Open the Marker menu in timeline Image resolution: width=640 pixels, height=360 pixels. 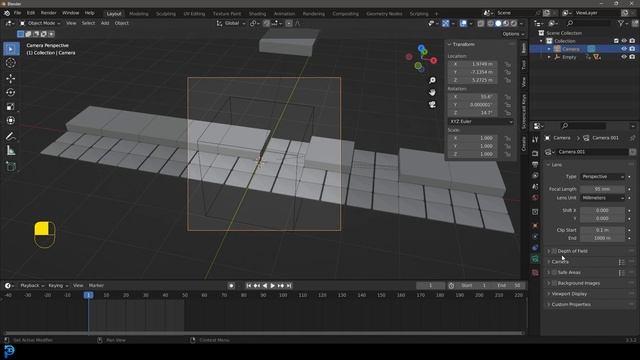(96, 286)
